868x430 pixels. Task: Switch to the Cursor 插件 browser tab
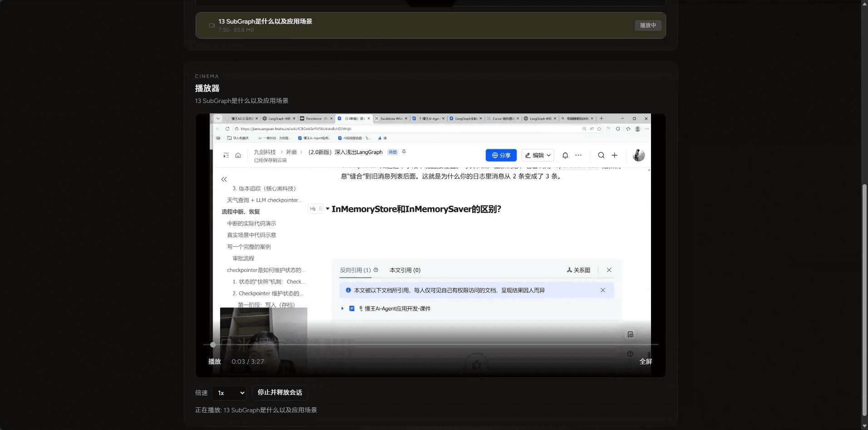pos(503,118)
